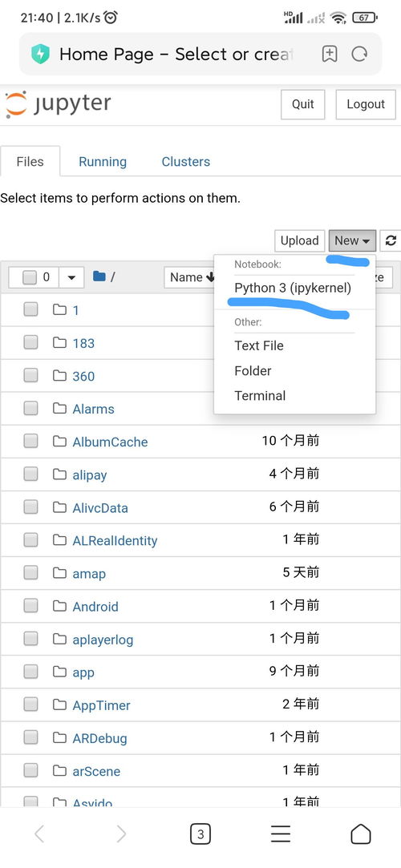Refresh the notebook file list

(x=391, y=240)
